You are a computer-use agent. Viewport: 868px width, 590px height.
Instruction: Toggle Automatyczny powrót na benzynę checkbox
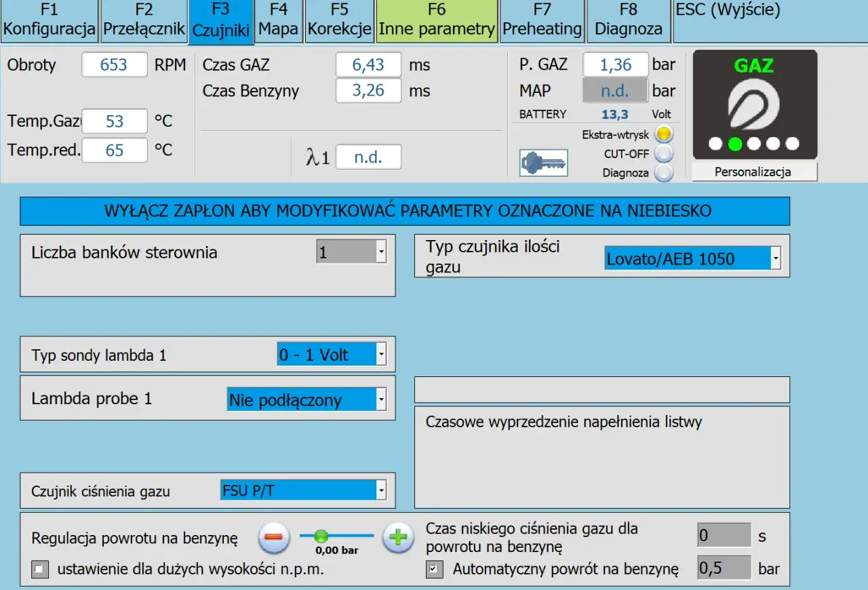coord(434,570)
